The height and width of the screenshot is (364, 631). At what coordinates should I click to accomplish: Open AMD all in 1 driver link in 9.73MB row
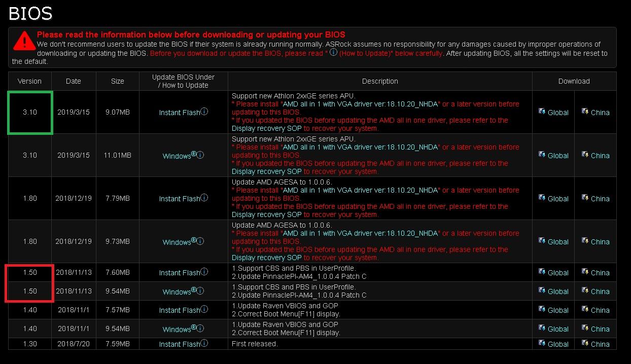click(x=361, y=233)
